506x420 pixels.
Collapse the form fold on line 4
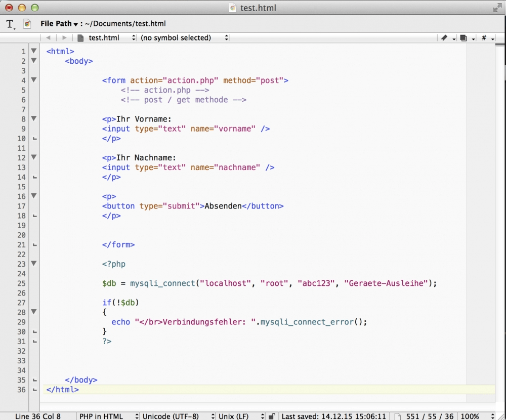[34, 80]
